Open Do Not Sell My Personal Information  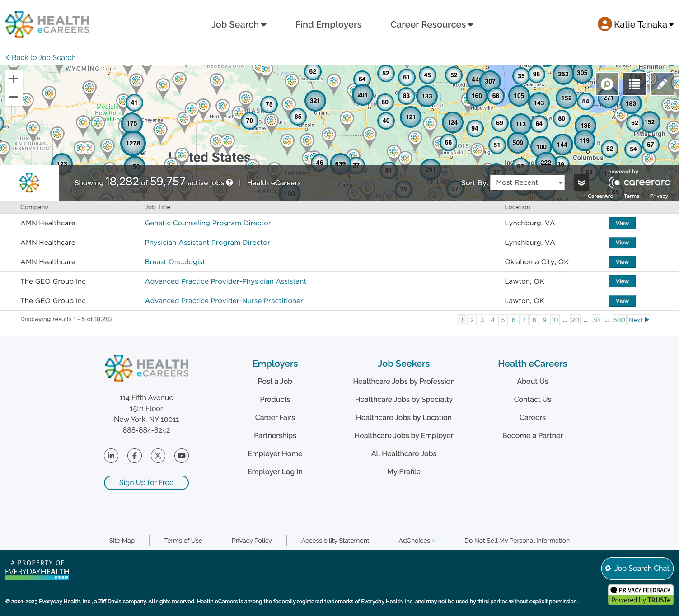tap(517, 541)
